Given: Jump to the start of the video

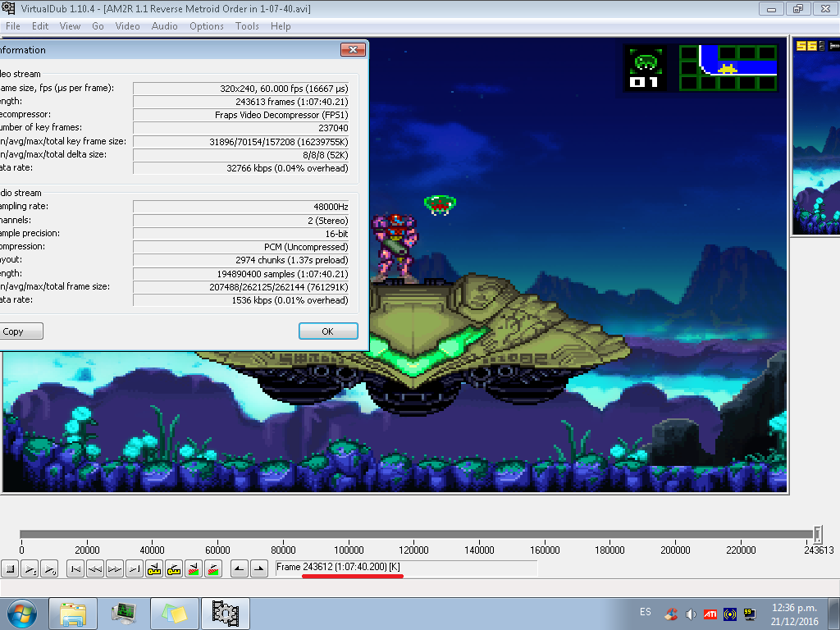Looking at the screenshot, I should click(x=75, y=568).
